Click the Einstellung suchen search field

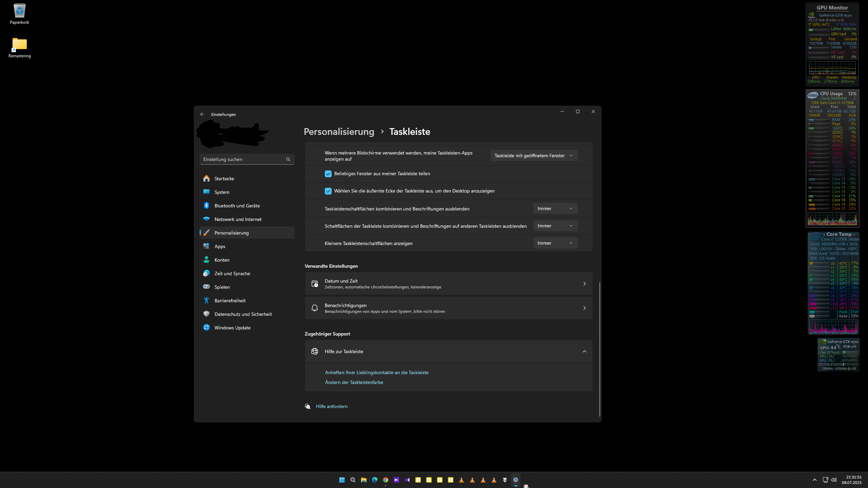point(247,159)
